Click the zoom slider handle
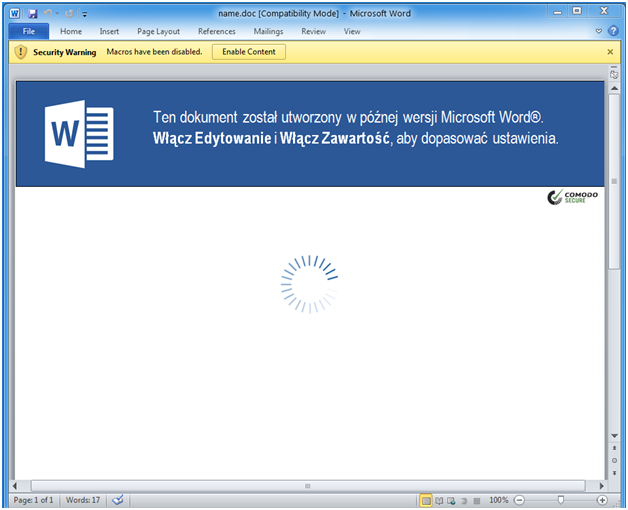The height and width of the screenshot is (510, 628). point(561,499)
